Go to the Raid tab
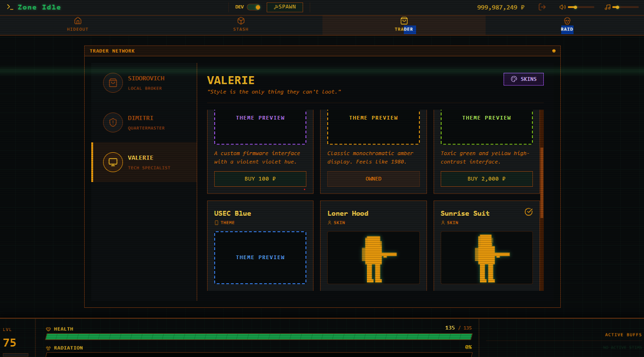 pyautogui.click(x=567, y=25)
